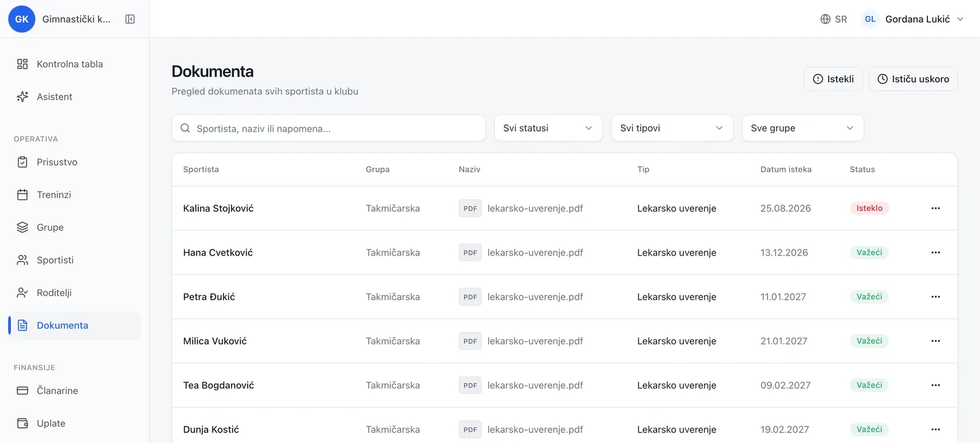Expand the Svi statusi dropdown

click(x=548, y=128)
